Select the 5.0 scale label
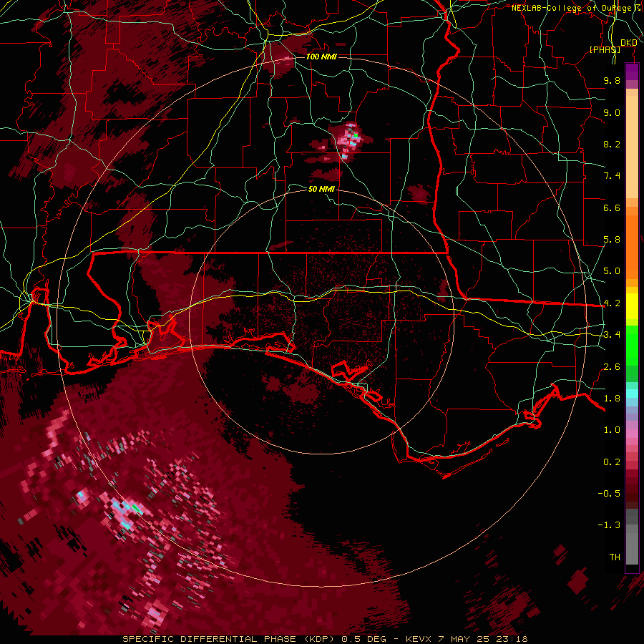This screenshot has width=644, height=644. (x=612, y=271)
